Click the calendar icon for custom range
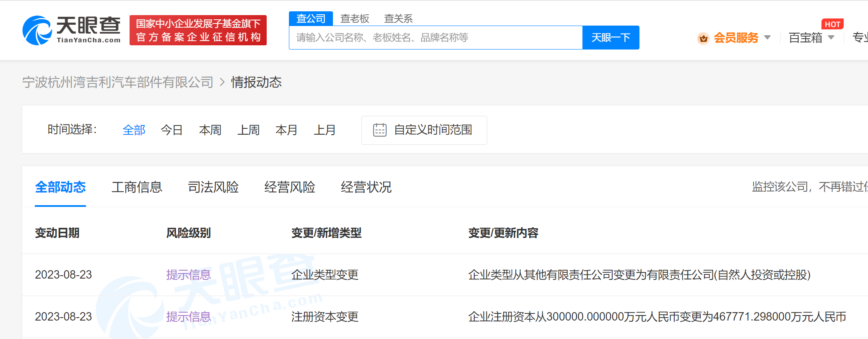Screen dimensions: 868x339 379,130
